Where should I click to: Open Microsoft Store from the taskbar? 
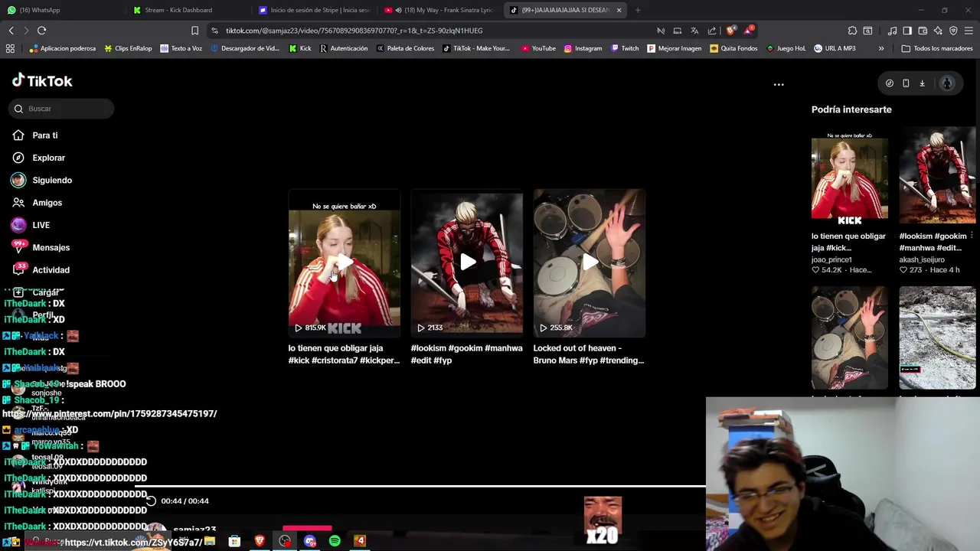(234, 541)
